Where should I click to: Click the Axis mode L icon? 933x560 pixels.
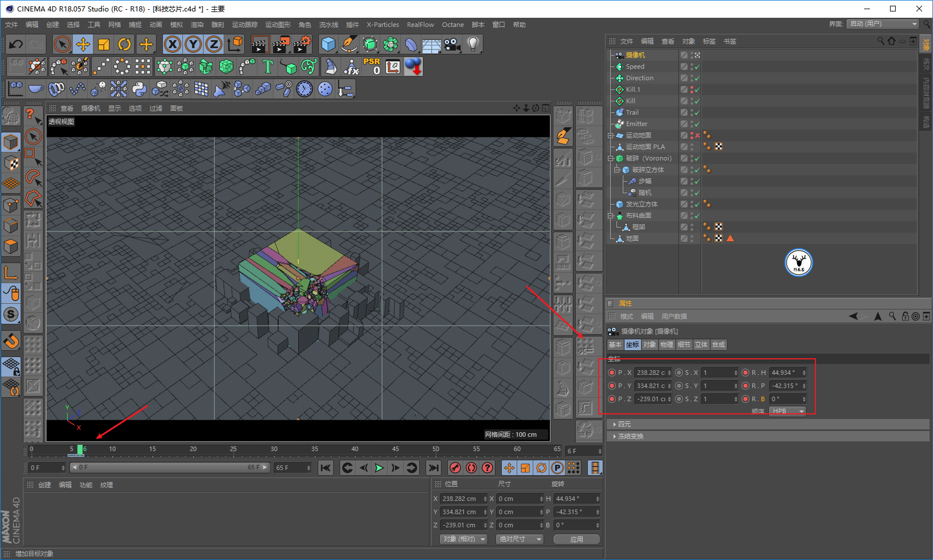11,272
